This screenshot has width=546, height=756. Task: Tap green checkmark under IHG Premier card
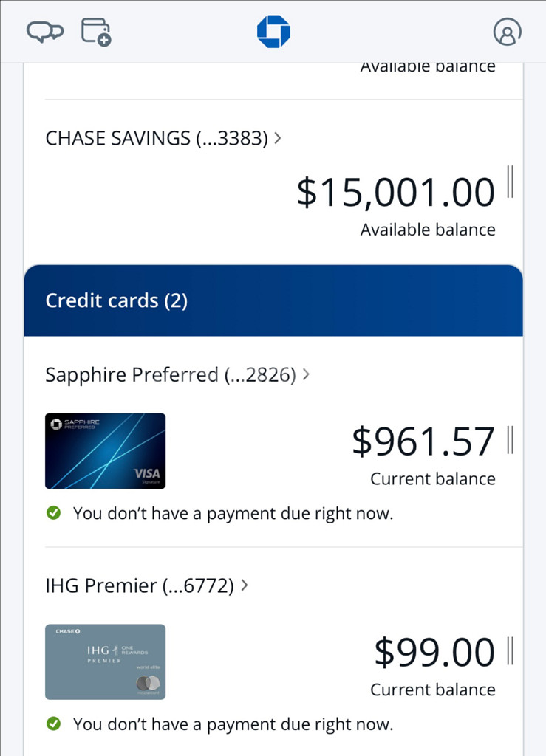(x=53, y=724)
